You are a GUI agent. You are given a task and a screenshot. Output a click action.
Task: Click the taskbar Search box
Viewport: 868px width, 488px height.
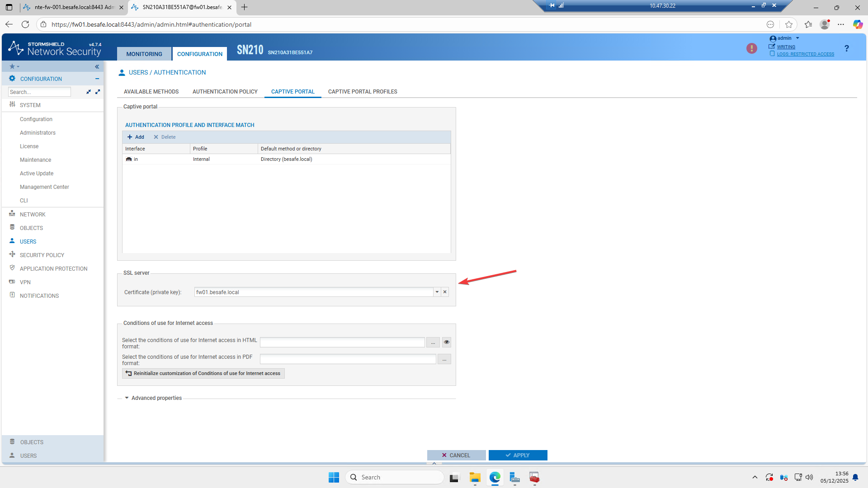pyautogui.click(x=394, y=477)
